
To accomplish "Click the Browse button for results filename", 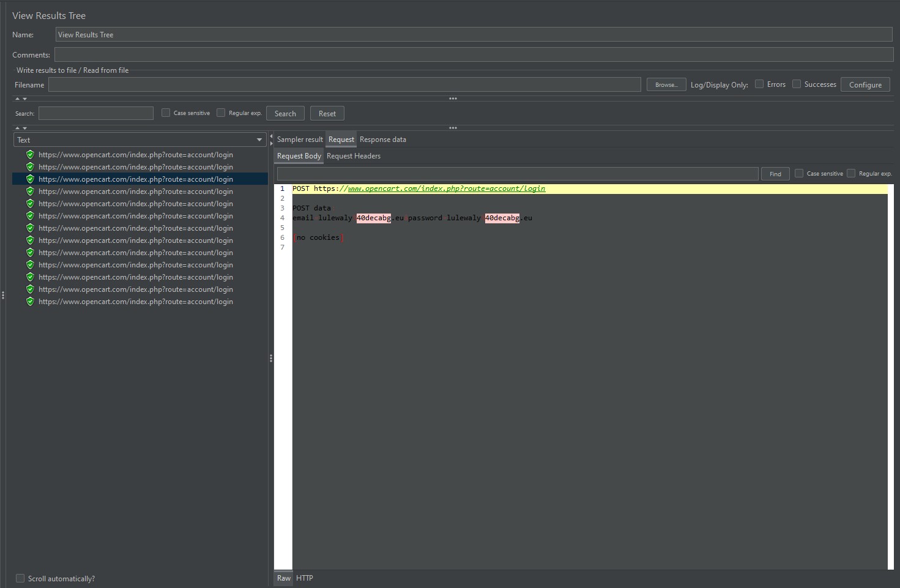I will 666,84.
